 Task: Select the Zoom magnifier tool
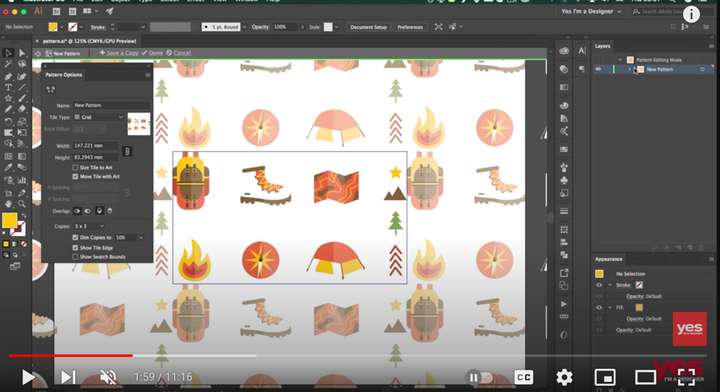(x=22, y=204)
